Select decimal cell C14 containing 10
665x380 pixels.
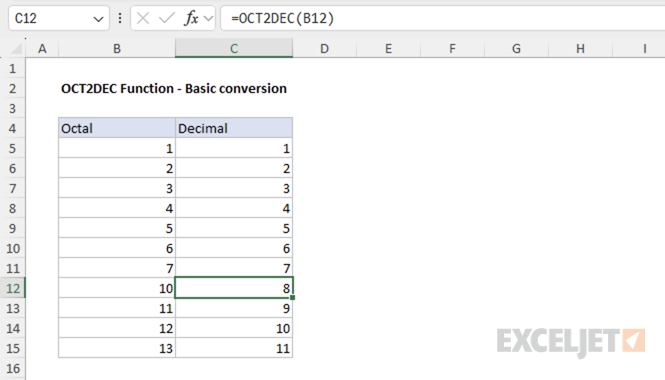click(234, 328)
